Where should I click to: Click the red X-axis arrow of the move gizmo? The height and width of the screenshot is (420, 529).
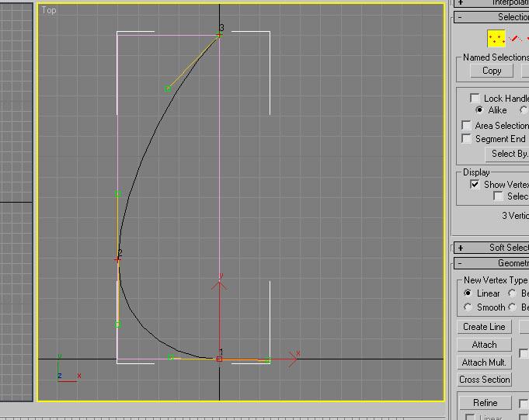(293, 359)
